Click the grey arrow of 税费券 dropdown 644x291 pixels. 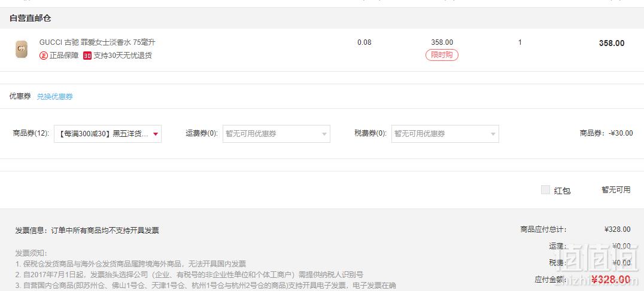tap(493, 134)
